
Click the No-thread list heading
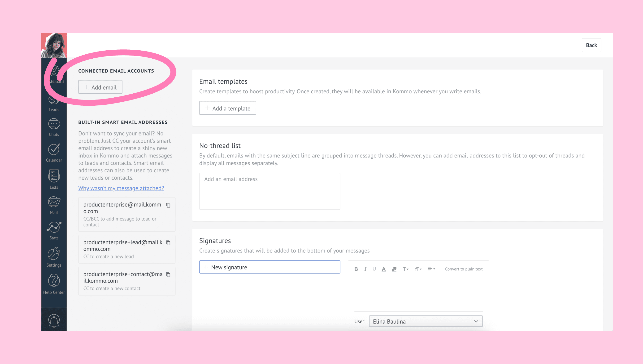pyautogui.click(x=220, y=146)
